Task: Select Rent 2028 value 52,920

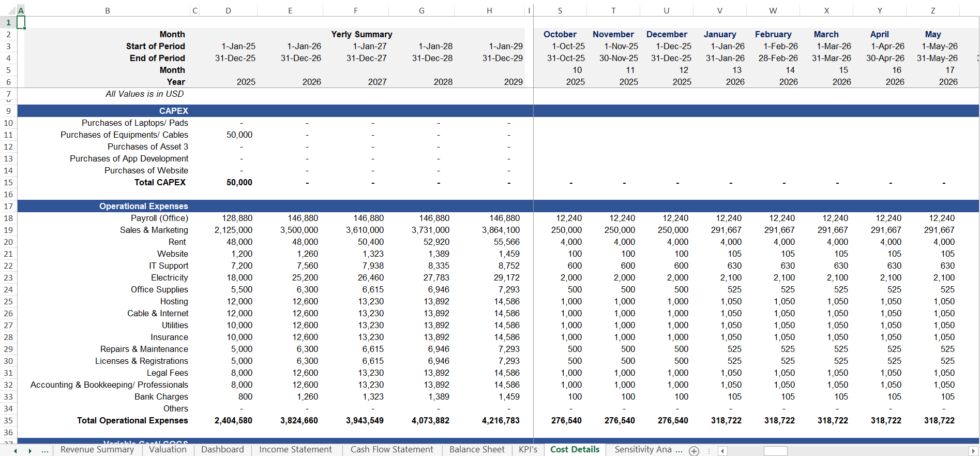Action: (x=436, y=242)
